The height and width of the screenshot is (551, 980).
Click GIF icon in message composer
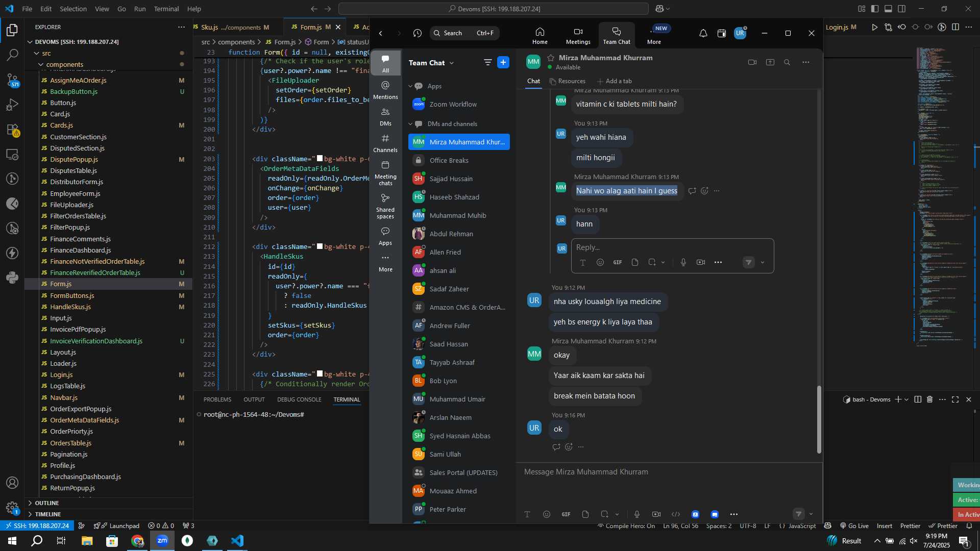pyautogui.click(x=566, y=514)
